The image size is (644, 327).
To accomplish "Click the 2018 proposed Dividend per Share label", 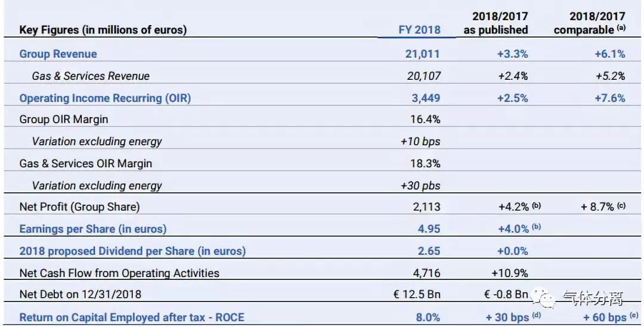I will click(132, 251).
